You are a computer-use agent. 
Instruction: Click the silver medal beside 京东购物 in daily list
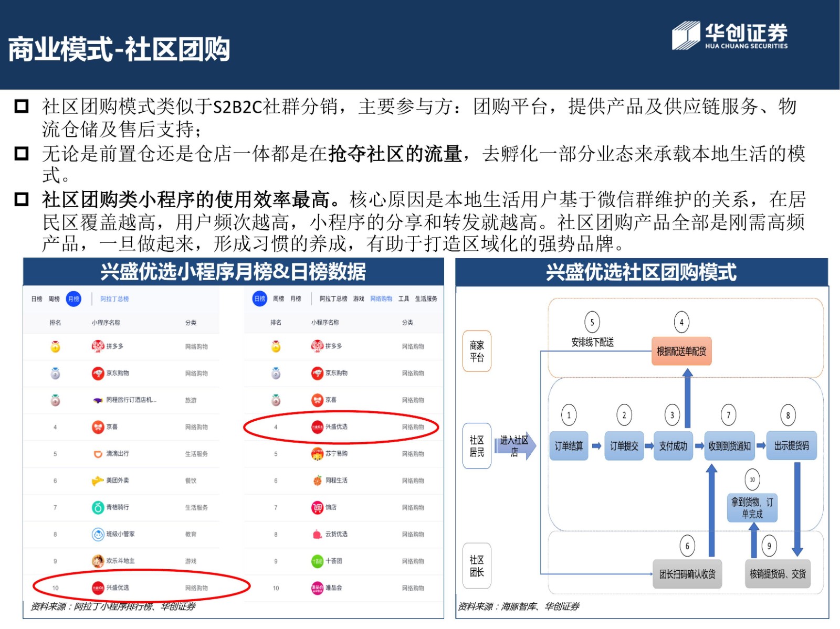(276, 373)
